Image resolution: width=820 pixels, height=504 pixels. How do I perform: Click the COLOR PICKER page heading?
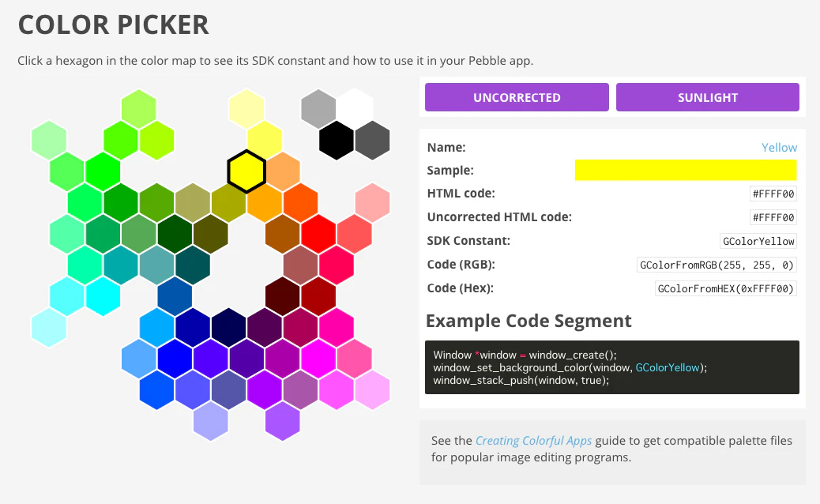pos(114,24)
